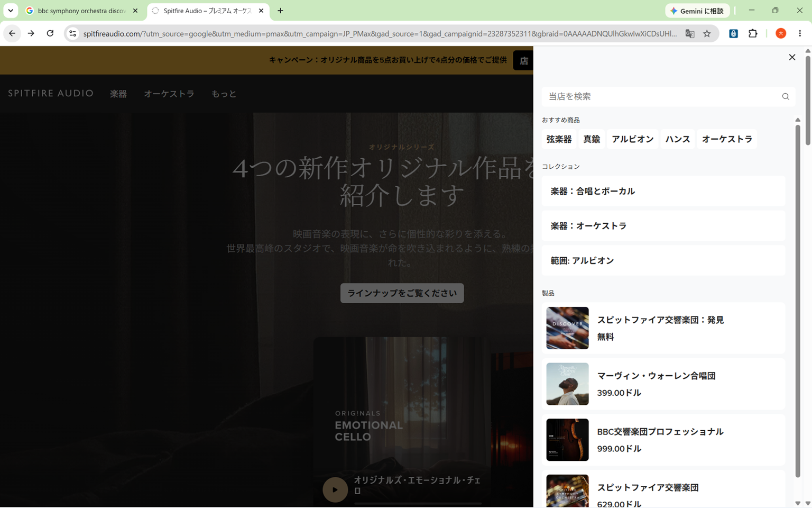
Task: Open the オーケストラ navigation menu
Action: [169, 94]
